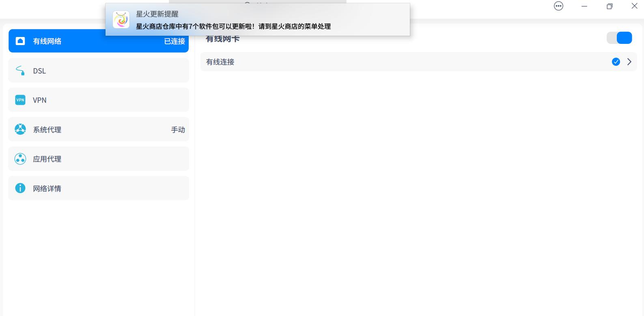
Task: Open the 应用代理 section
Action: click(x=99, y=159)
